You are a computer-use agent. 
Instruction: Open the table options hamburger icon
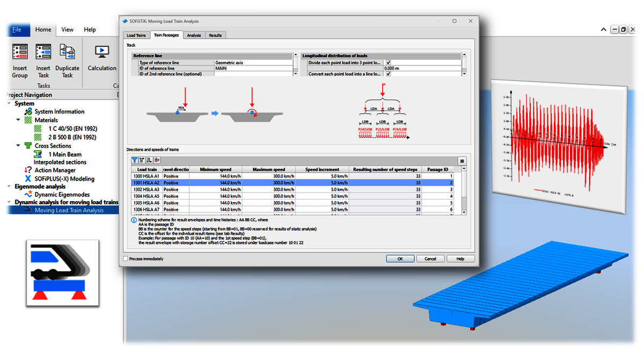[462, 161]
